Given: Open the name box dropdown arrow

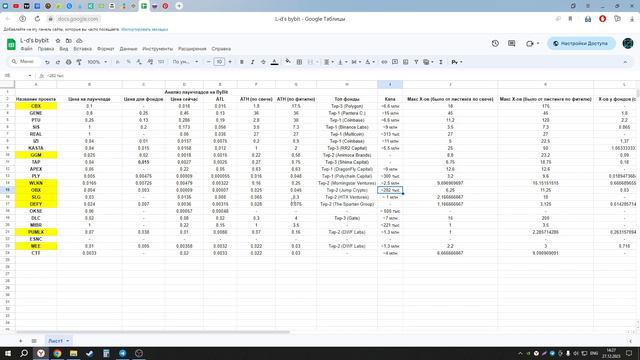Looking at the screenshot, I should click(x=30, y=76).
